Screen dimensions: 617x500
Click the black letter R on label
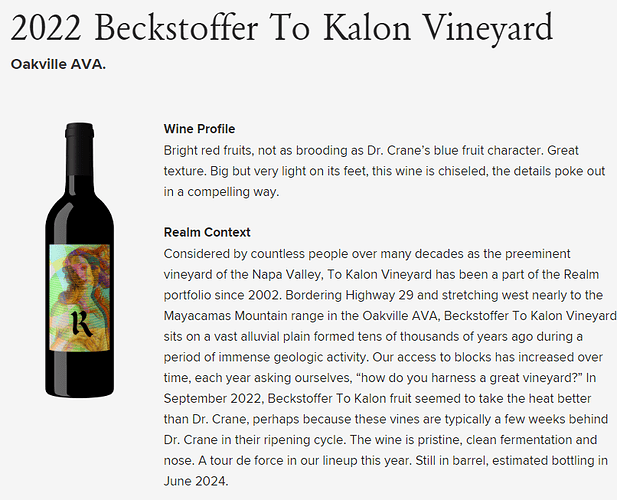point(81,323)
